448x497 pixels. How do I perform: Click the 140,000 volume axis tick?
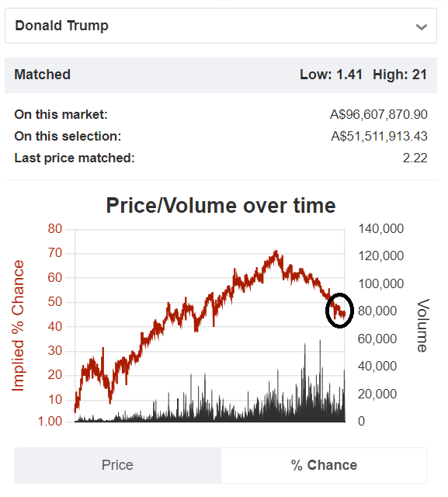(380, 228)
